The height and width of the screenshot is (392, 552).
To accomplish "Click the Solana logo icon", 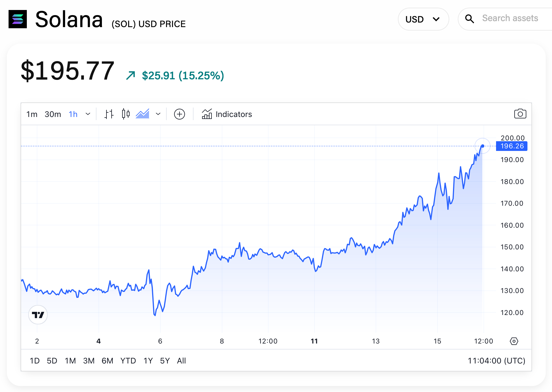I will tap(18, 19).
